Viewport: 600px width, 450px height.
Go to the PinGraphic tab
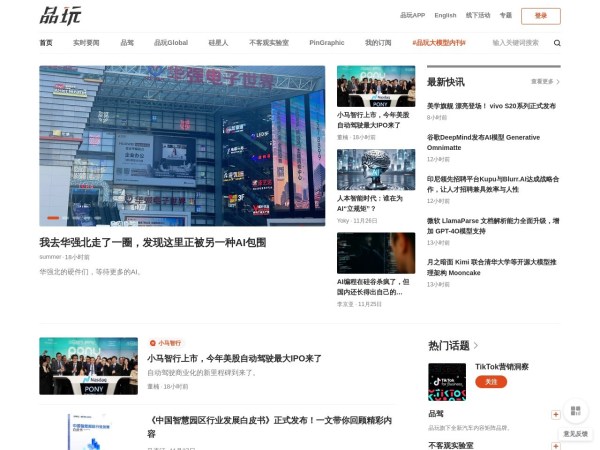(x=326, y=43)
